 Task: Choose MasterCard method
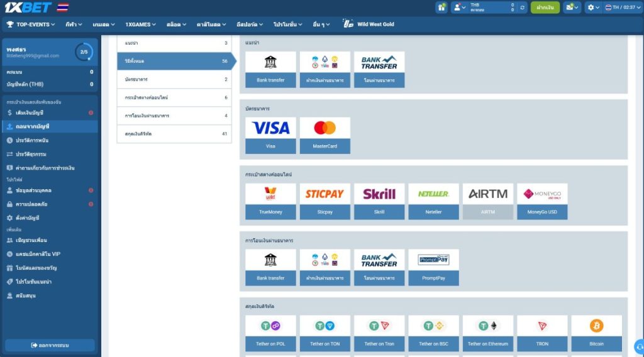pyautogui.click(x=325, y=135)
